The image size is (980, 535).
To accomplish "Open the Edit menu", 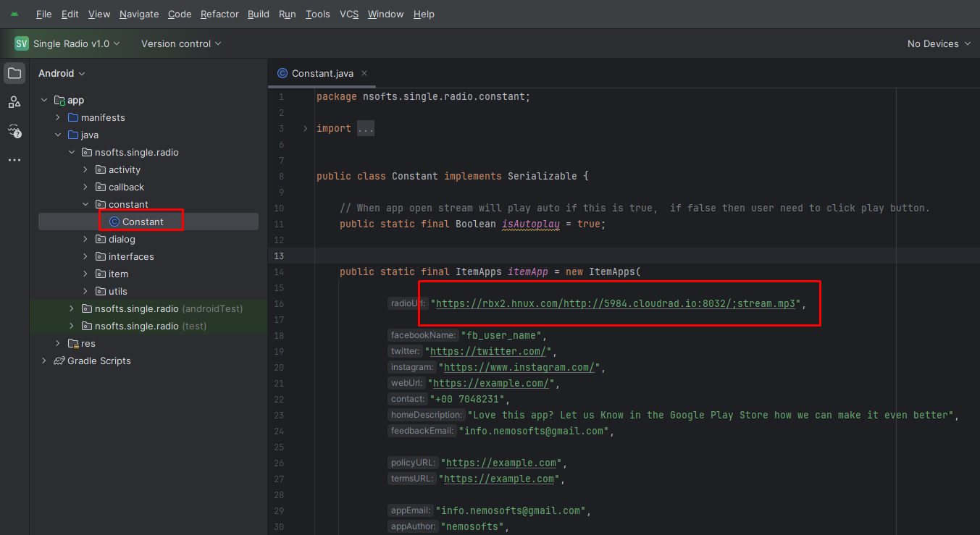I will (x=70, y=14).
